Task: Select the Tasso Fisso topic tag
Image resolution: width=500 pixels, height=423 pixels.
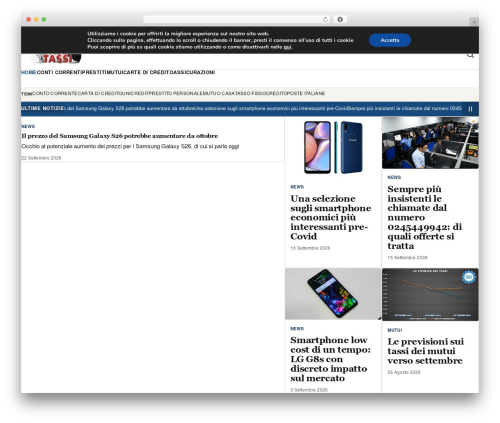Action: [250, 93]
